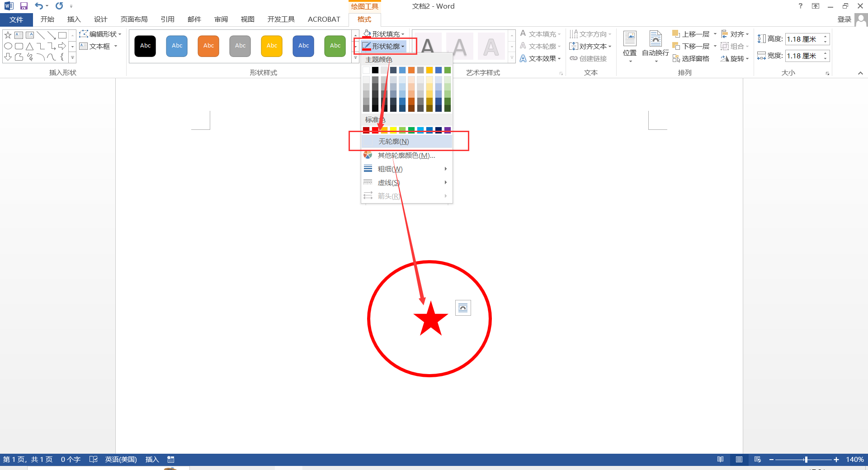Screen dimensions: 868x470
Task: Switch to the Insert (插入) tab
Action: 74,19
